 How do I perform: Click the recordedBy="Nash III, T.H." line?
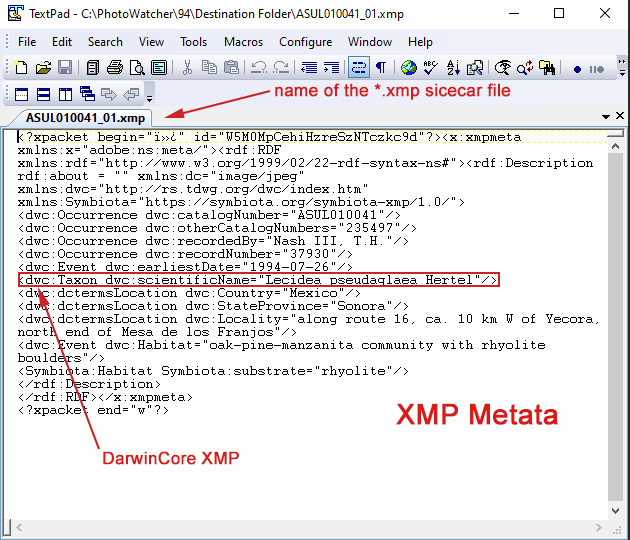click(x=213, y=241)
